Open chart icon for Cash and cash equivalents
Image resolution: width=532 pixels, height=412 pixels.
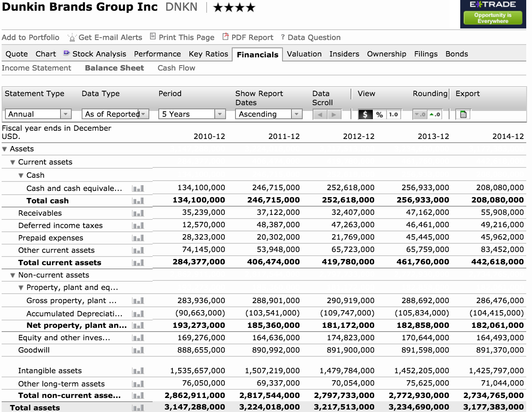click(x=138, y=188)
